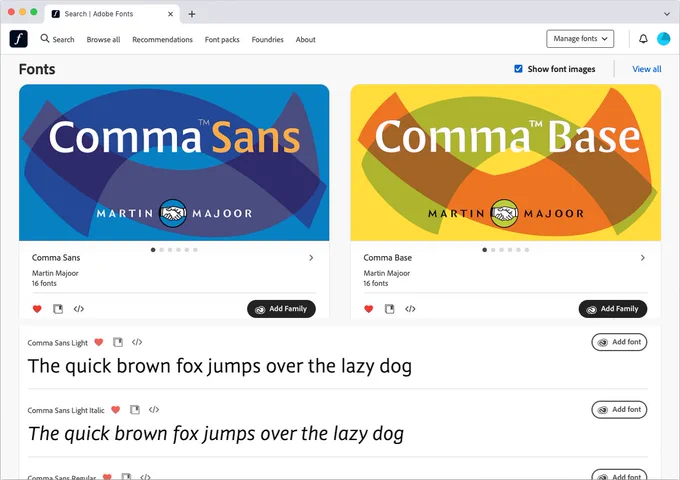Click the Comma Sans Light sample text
The image size is (680, 480).
(x=219, y=366)
